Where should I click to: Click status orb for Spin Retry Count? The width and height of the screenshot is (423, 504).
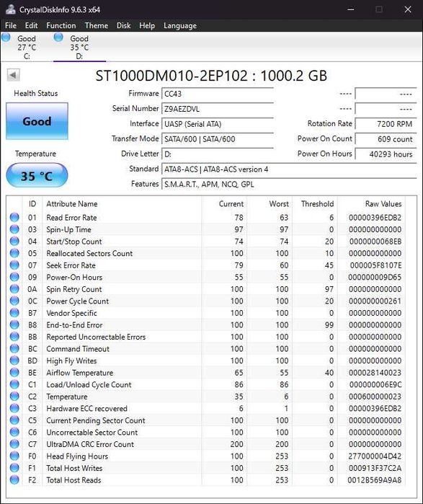(x=14, y=289)
